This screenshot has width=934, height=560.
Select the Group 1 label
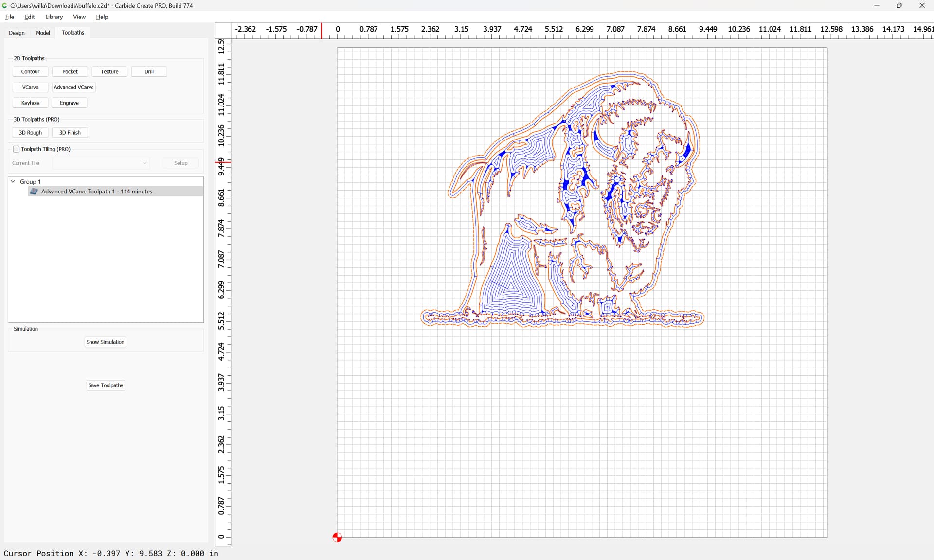click(x=30, y=182)
